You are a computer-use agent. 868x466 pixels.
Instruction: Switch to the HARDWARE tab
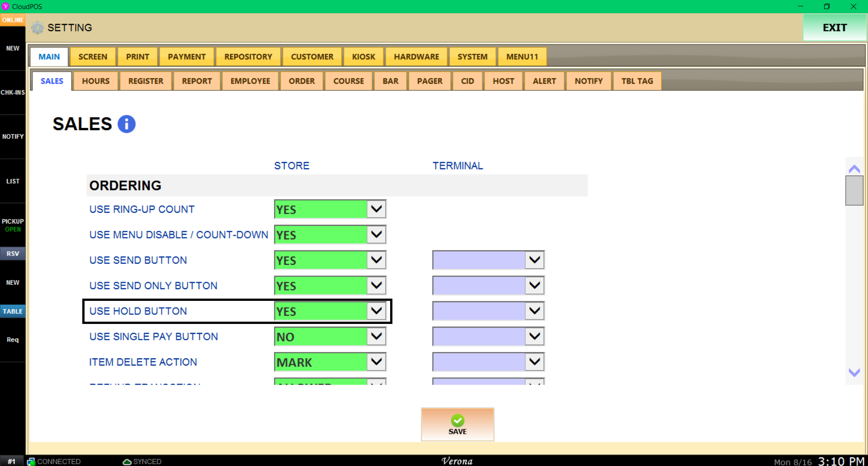416,57
